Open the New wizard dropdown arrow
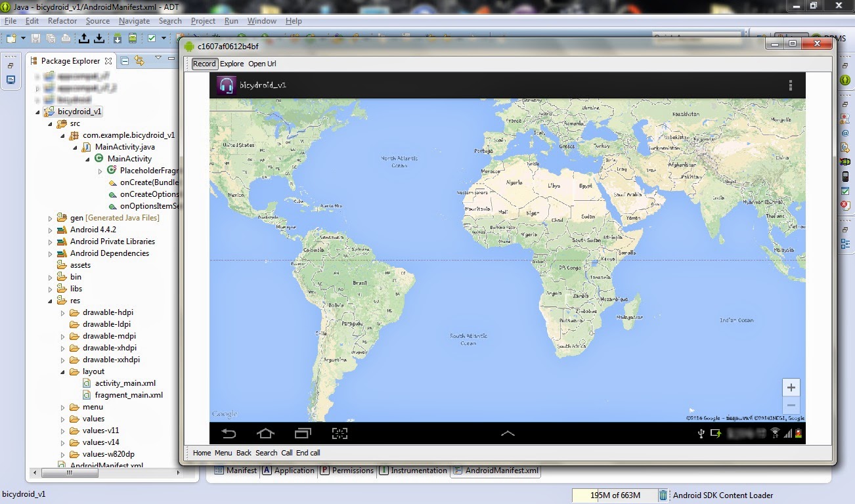Image resolution: width=855 pixels, height=504 pixels. click(x=23, y=39)
